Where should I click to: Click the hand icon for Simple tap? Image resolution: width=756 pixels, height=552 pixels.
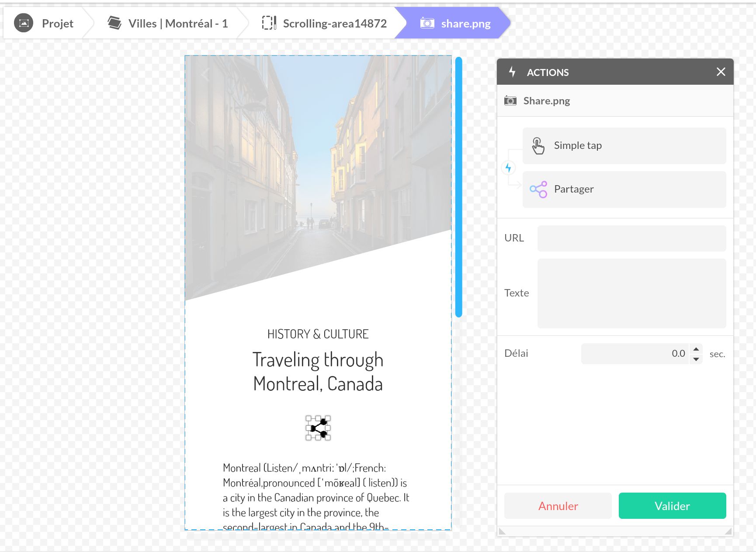(x=538, y=146)
